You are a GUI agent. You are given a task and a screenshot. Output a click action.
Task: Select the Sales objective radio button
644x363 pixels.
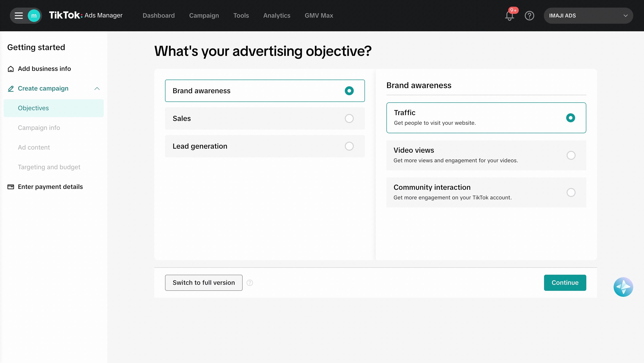[x=349, y=118]
